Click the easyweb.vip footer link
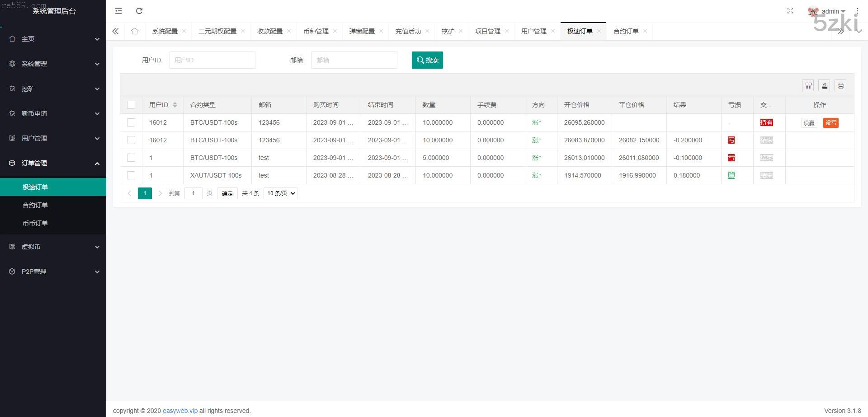This screenshot has width=868, height=417. [180, 411]
